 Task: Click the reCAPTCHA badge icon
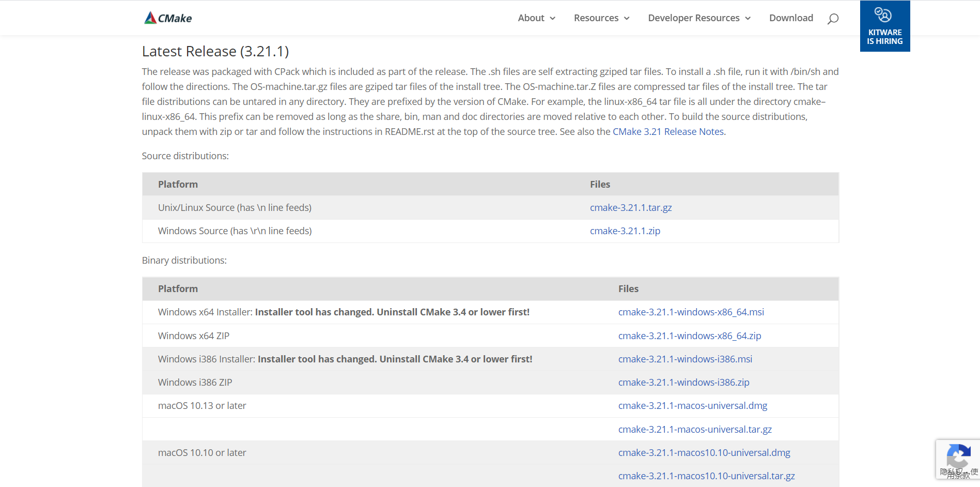958,456
